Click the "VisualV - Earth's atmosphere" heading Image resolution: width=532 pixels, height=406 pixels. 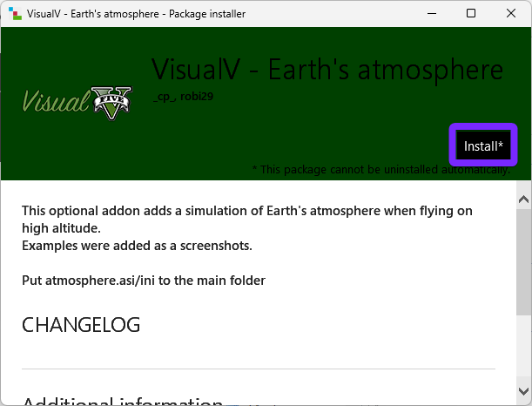click(327, 70)
